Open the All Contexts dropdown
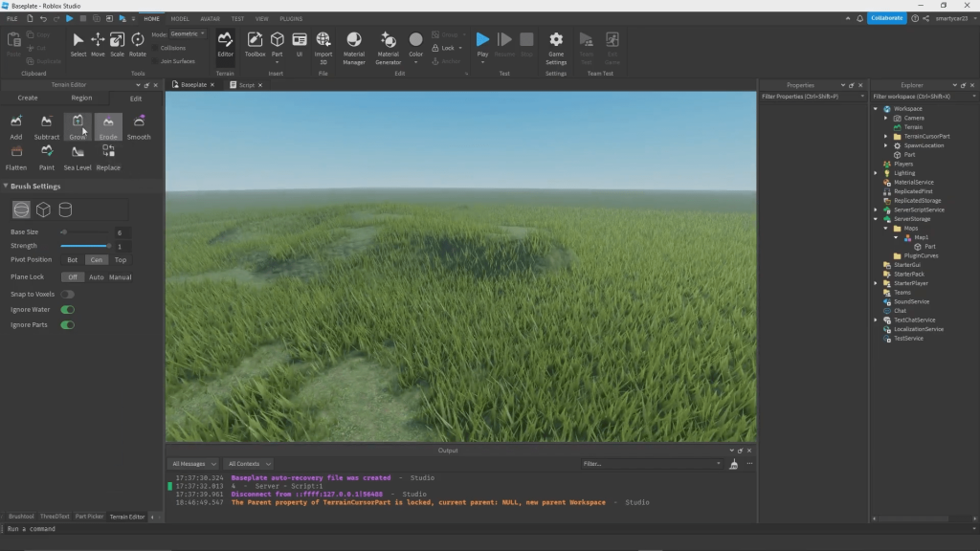 pyautogui.click(x=249, y=464)
